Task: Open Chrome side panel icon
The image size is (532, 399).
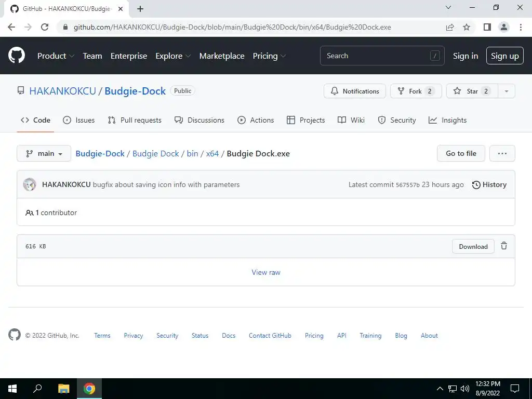Action: click(x=487, y=27)
